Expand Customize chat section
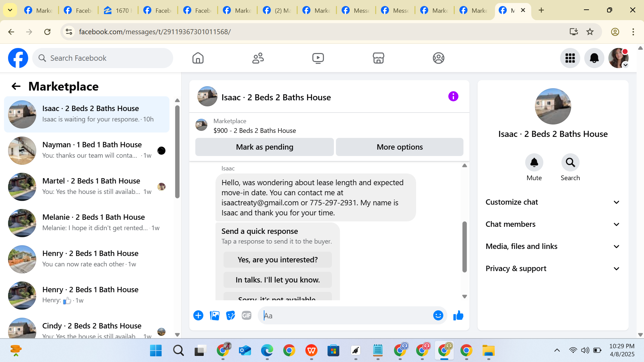This screenshot has width=644, height=362. [x=552, y=202]
